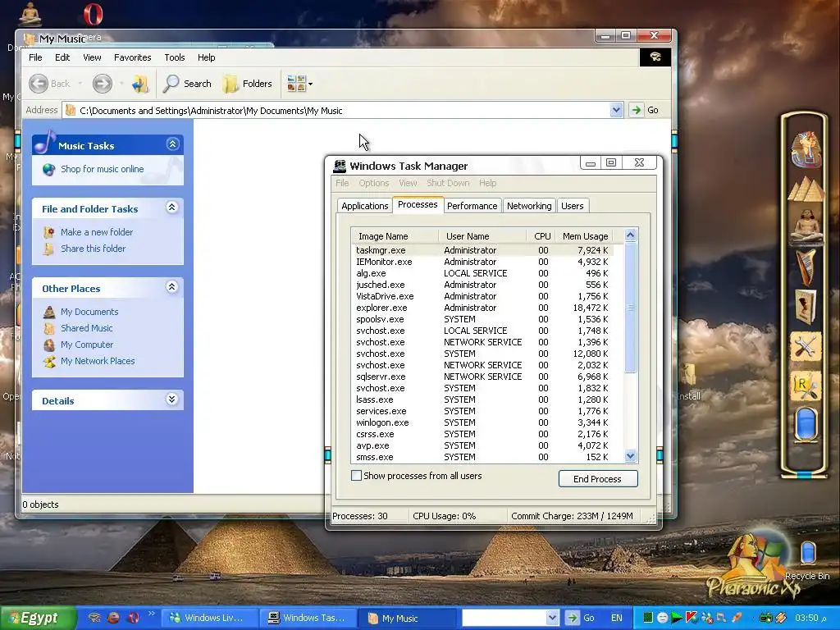The width and height of the screenshot is (840, 630).
Task: Click the EN language indicator
Action: click(x=617, y=618)
